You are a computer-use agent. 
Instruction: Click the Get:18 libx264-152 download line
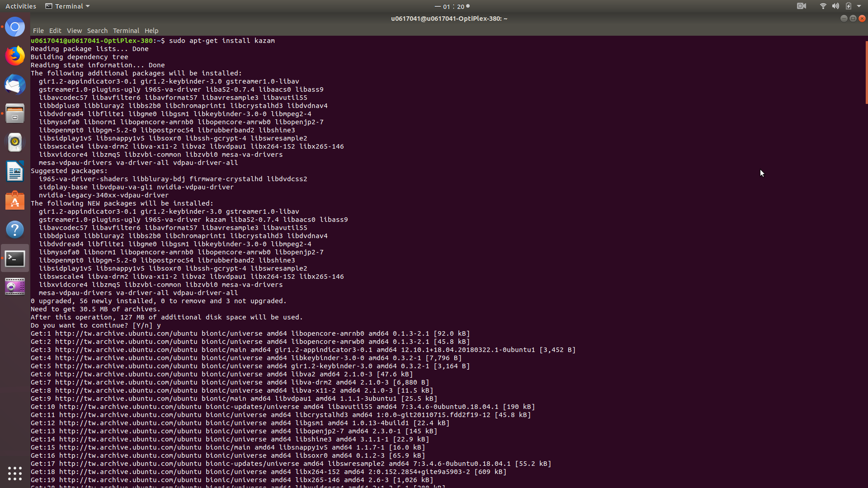269,472
